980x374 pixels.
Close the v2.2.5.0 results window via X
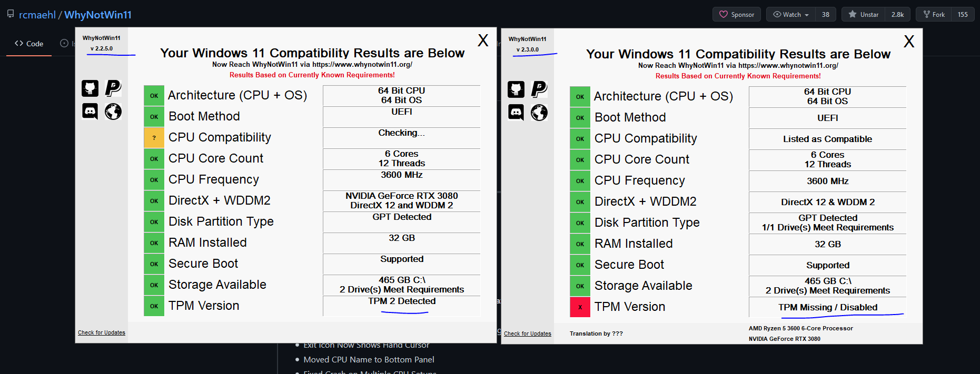click(483, 40)
